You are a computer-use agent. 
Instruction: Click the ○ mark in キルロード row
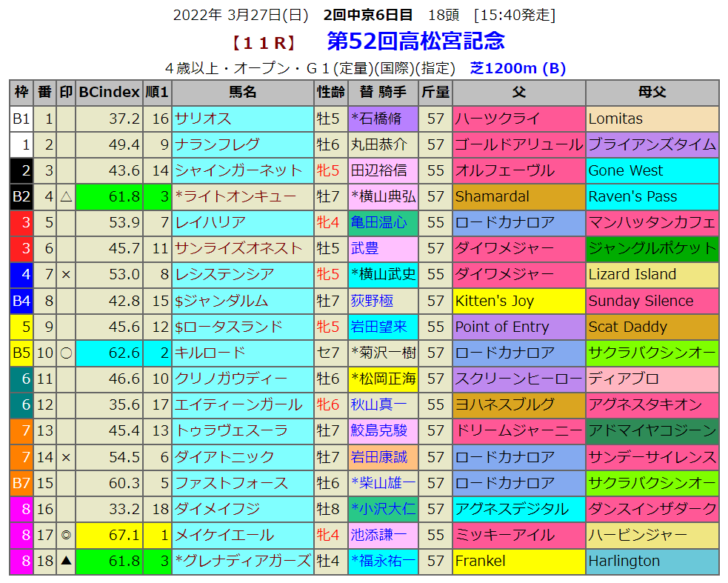(66, 353)
